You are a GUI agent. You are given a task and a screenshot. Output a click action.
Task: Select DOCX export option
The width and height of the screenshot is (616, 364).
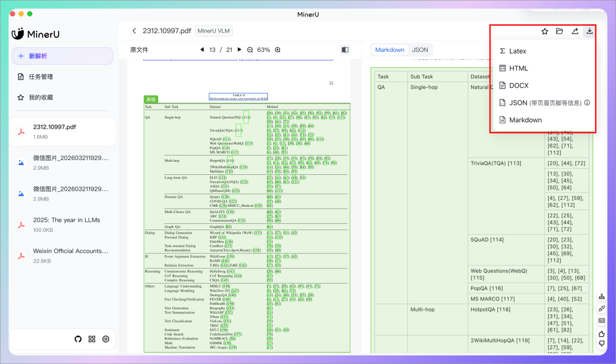(x=542, y=85)
